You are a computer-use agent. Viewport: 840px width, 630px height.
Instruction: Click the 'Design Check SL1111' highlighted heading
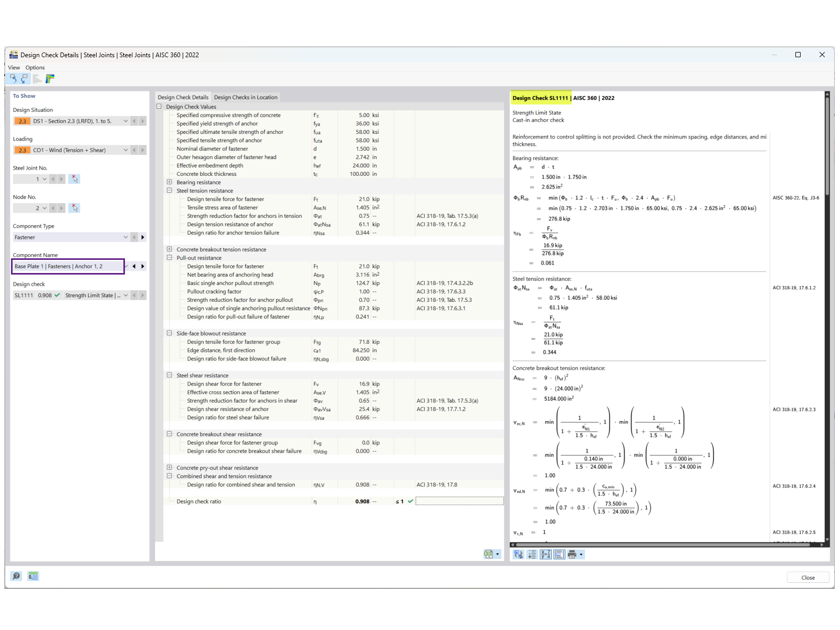[540, 98]
